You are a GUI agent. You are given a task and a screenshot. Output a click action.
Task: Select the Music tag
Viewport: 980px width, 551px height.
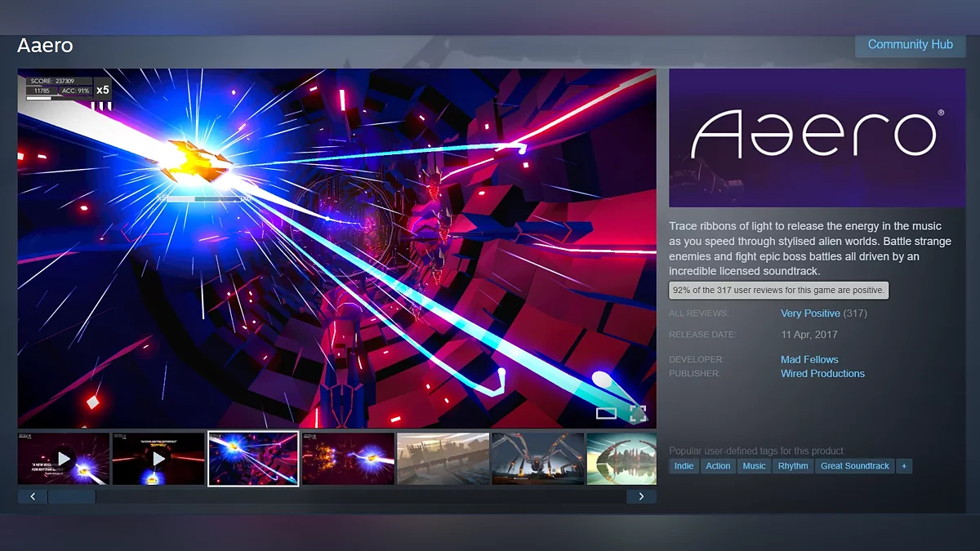coord(754,466)
